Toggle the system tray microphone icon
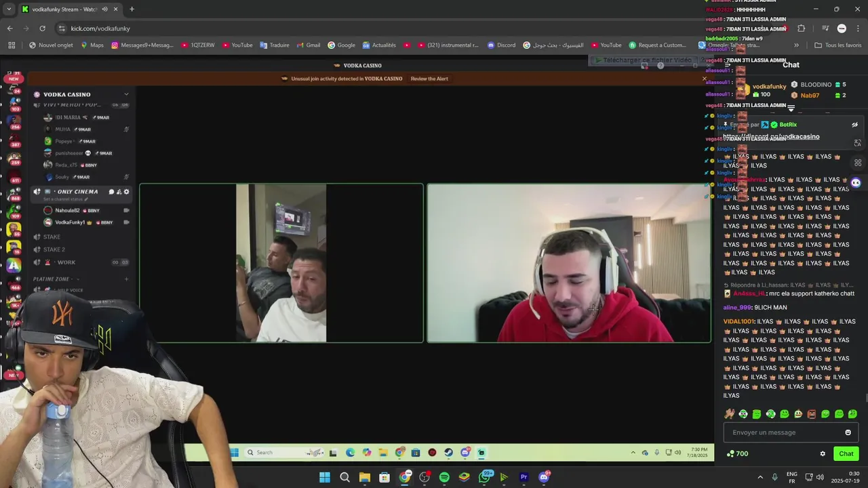The image size is (868, 488). pos(774,477)
